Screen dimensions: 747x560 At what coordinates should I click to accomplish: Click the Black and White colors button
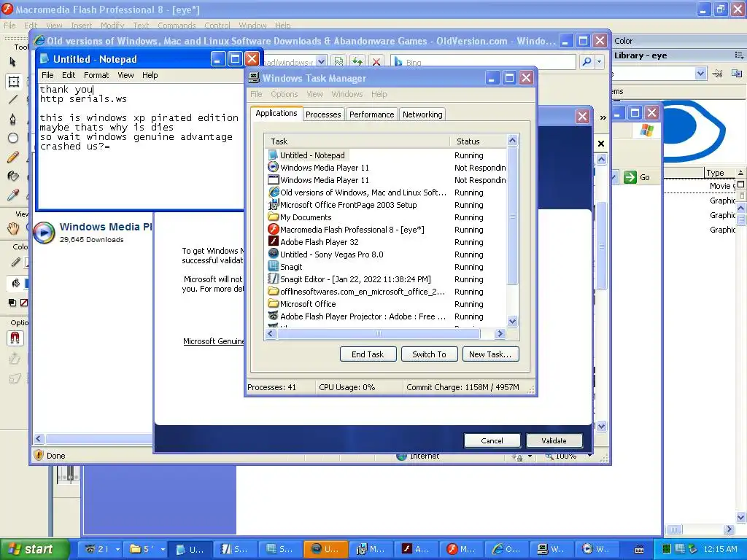tap(12, 303)
